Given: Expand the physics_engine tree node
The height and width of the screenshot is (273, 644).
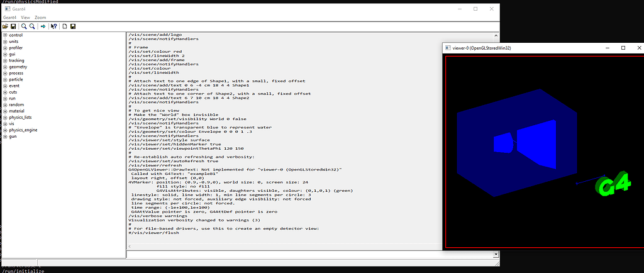Looking at the screenshot, I should (5, 130).
